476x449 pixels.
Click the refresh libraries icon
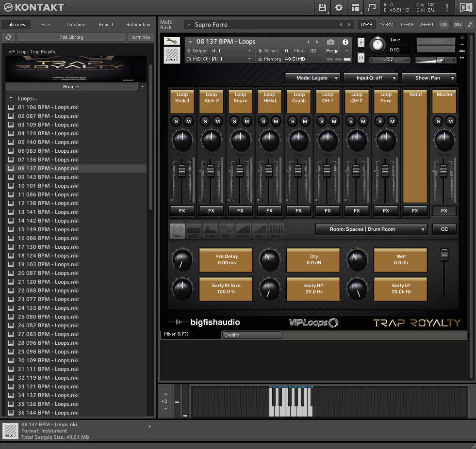[9, 37]
